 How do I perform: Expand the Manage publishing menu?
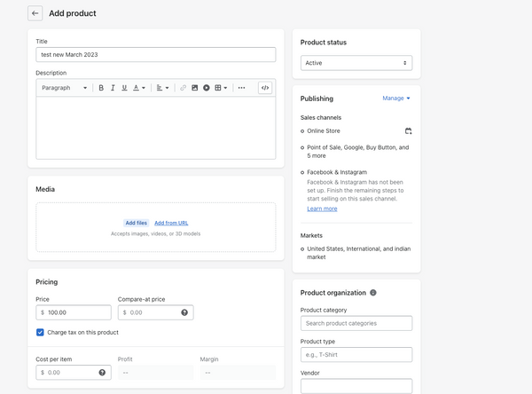coord(396,98)
